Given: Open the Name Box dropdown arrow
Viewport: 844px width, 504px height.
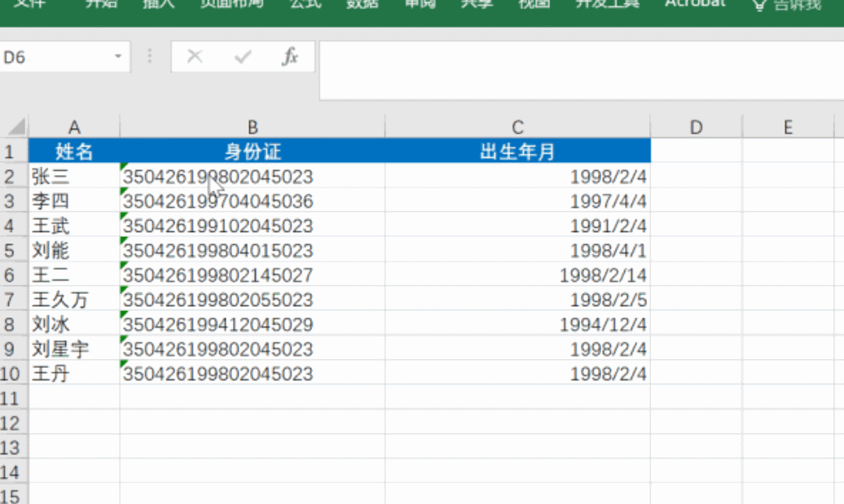Looking at the screenshot, I should tap(118, 56).
